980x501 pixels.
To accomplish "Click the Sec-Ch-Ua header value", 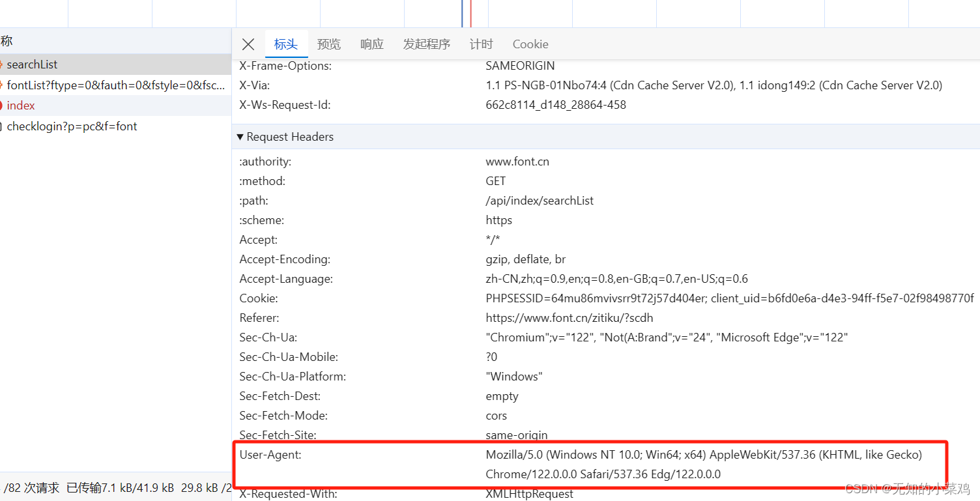I will tap(667, 337).
